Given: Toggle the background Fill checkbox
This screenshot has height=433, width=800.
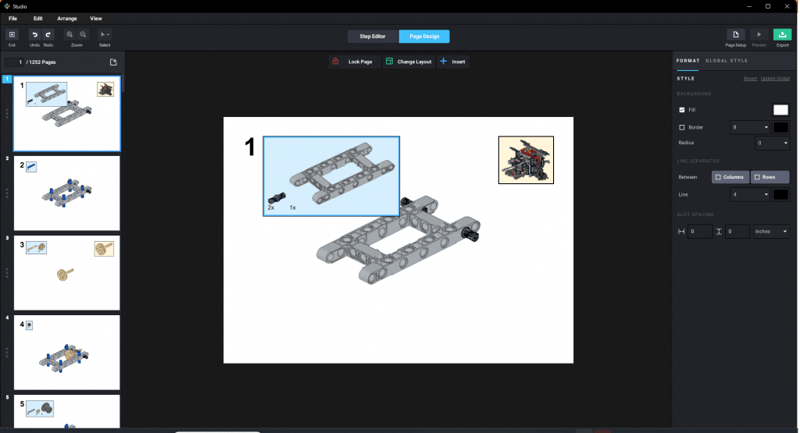Looking at the screenshot, I should (682, 110).
